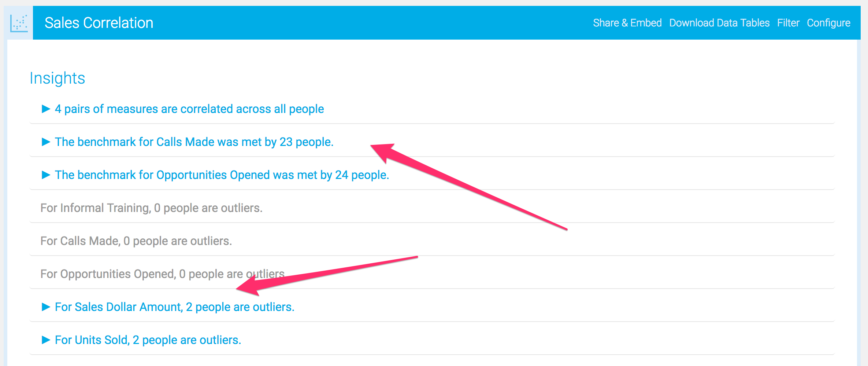Click the 'Opportunities Opened was met by 24 people' link
Image resolution: width=868 pixels, height=366 pixels.
click(222, 175)
